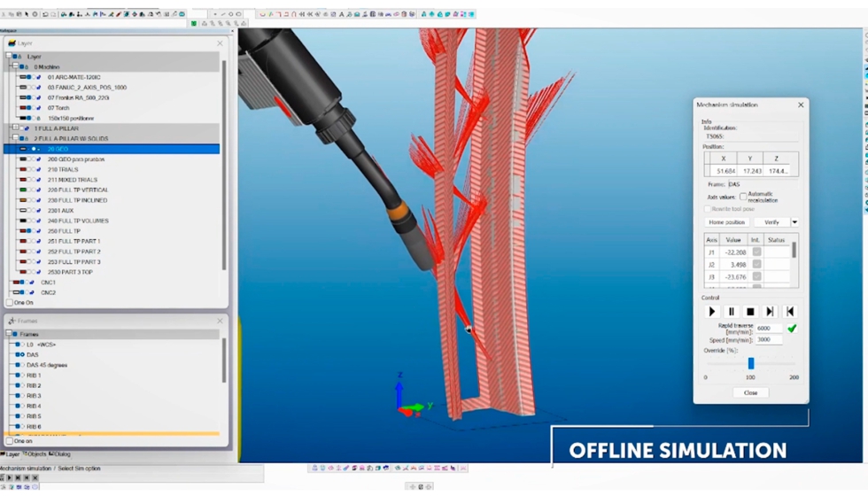Click the X cancel icon in bottom-left toolbar
The height and width of the screenshot is (496, 868).
(35, 477)
